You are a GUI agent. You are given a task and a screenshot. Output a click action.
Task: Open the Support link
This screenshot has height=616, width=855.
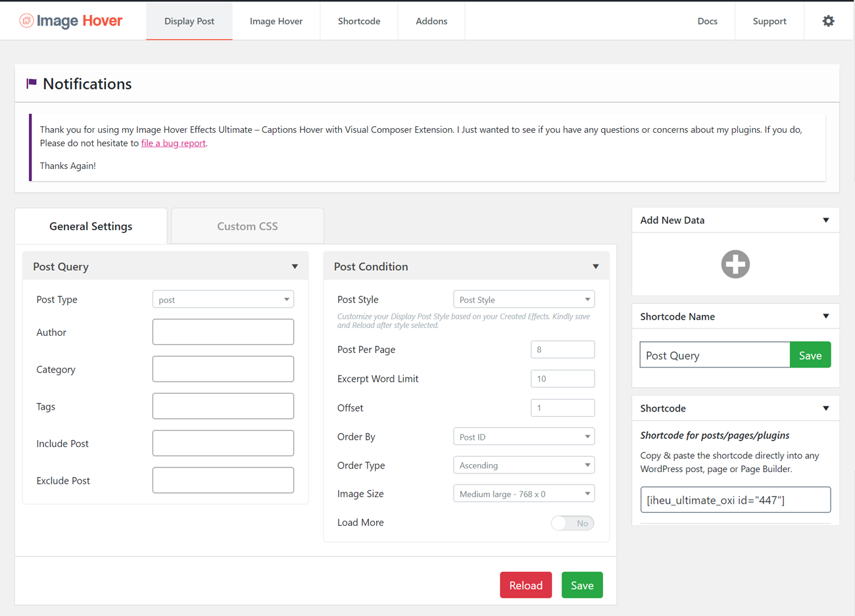tap(769, 21)
